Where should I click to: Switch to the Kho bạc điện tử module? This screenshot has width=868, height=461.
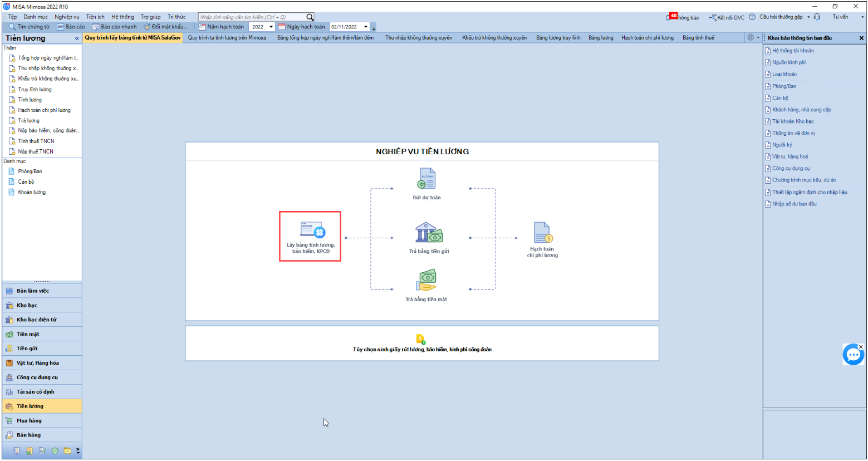pyautogui.click(x=42, y=320)
